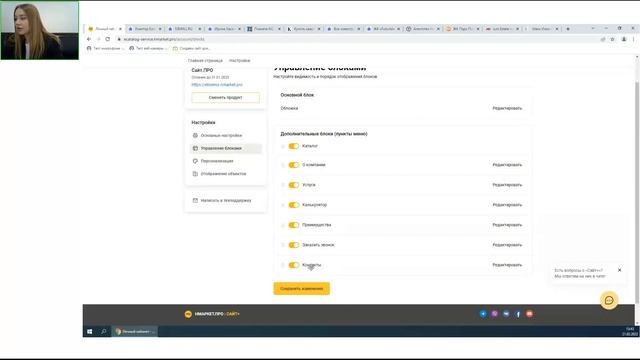Click Редактировать for О компании
This screenshot has height=360, width=640.
[x=507, y=165]
